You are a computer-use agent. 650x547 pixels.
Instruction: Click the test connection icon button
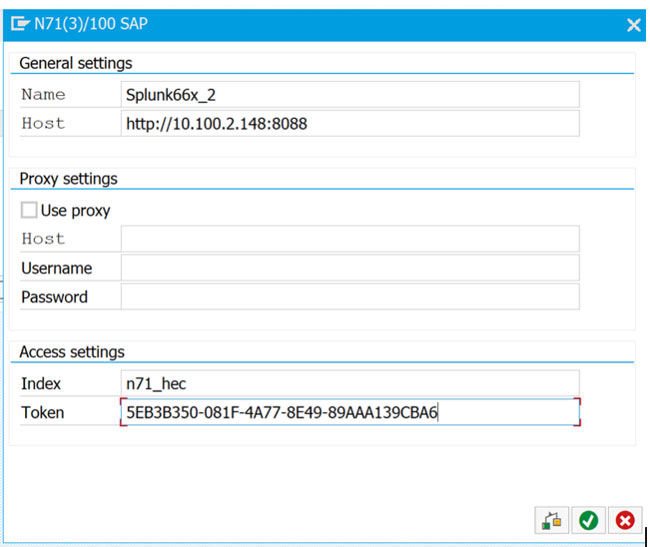pyautogui.click(x=551, y=520)
